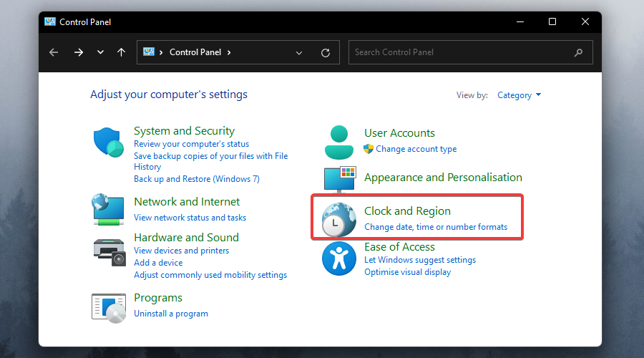Click Optimise visual display link
Viewport: 644px width, 358px height.
click(407, 272)
